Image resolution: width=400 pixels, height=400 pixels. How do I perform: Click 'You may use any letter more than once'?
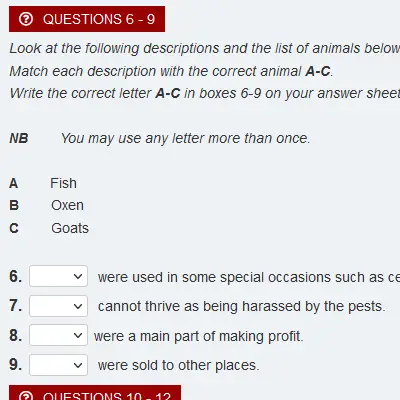click(186, 138)
